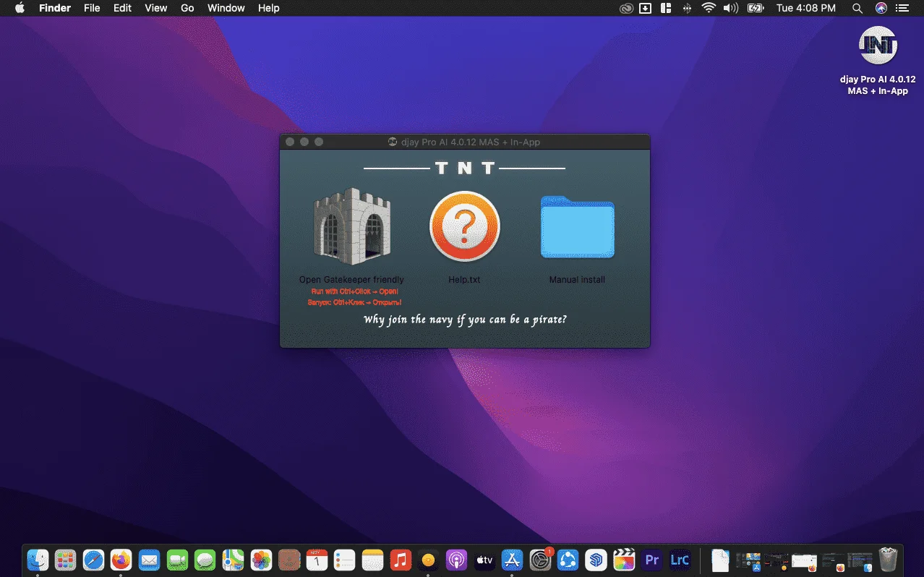924x577 pixels.
Task: Open Podcasts from the Dock
Action: pos(456,560)
